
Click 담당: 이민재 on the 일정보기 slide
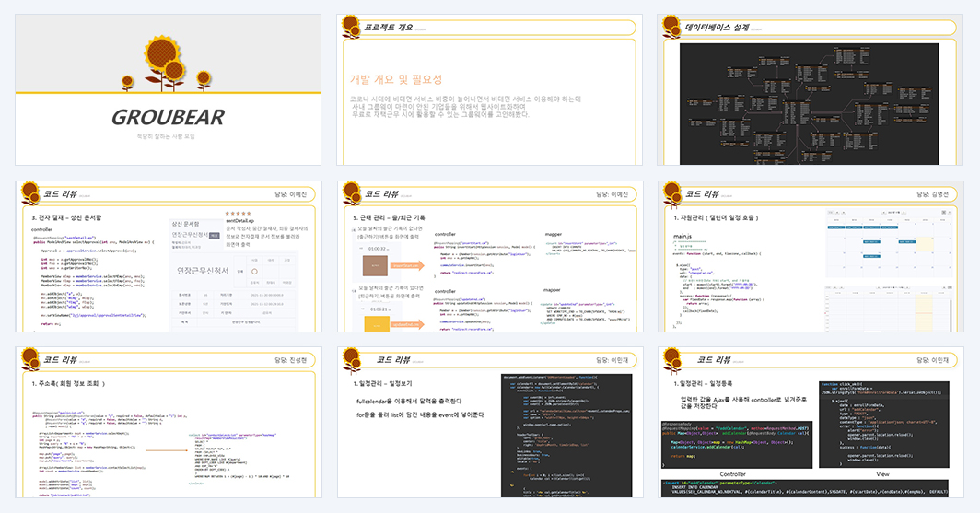coord(612,360)
